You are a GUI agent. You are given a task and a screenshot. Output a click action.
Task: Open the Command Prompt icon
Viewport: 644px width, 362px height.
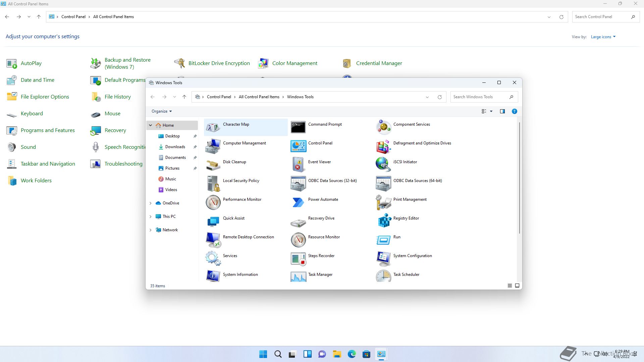(298, 127)
